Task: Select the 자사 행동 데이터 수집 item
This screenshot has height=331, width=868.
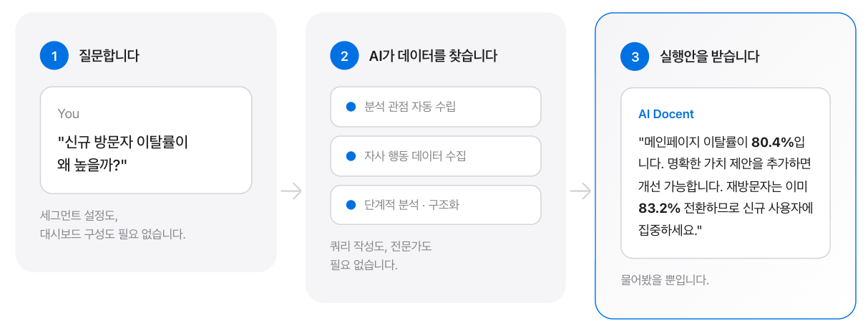Action: [x=435, y=156]
